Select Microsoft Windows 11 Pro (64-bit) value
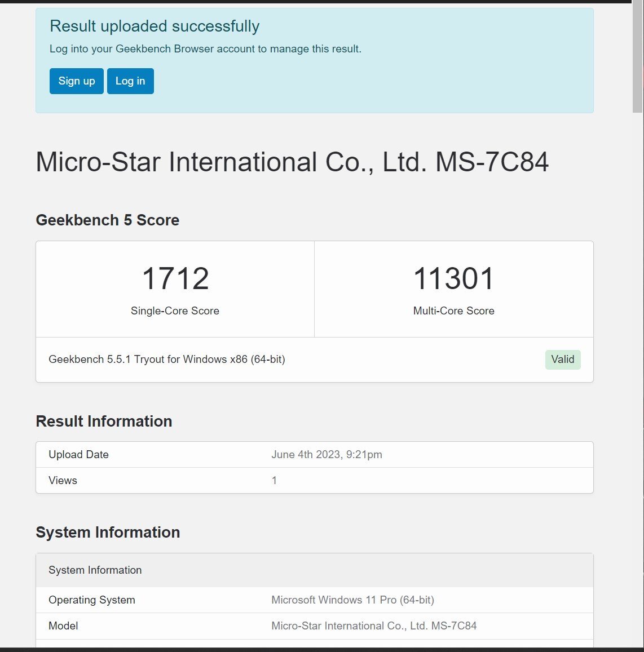This screenshot has height=652, width=644. pyautogui.click(x=353, y=600)
